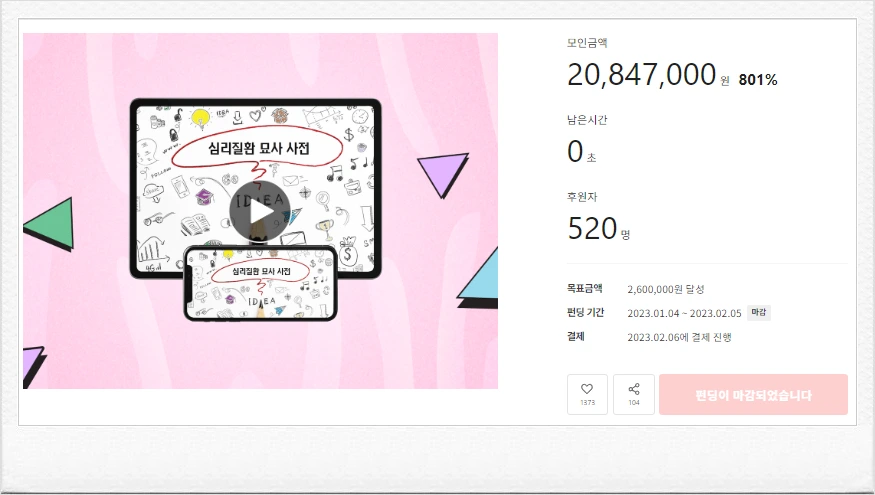Click the 목표금액 label
The image size is (875, 495).
584,289
